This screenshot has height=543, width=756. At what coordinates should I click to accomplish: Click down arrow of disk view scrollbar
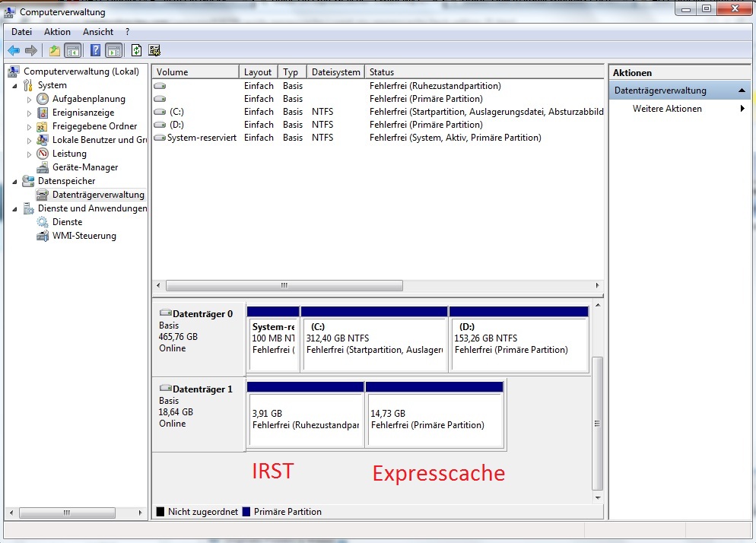598,497
